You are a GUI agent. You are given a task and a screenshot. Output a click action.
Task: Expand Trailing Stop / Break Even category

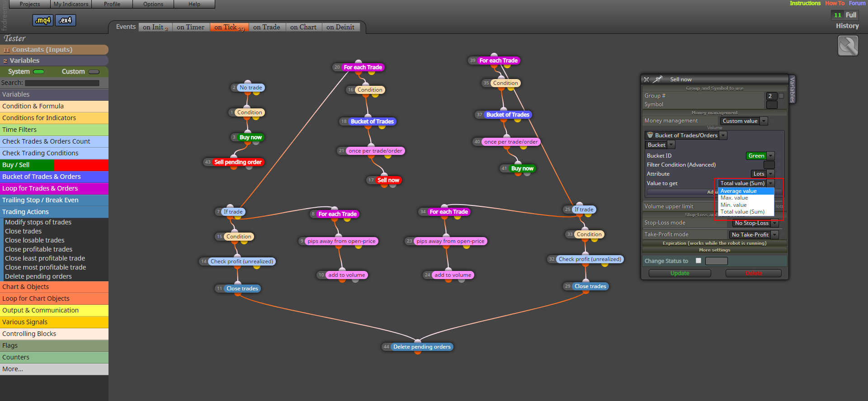tap(54, 200)
